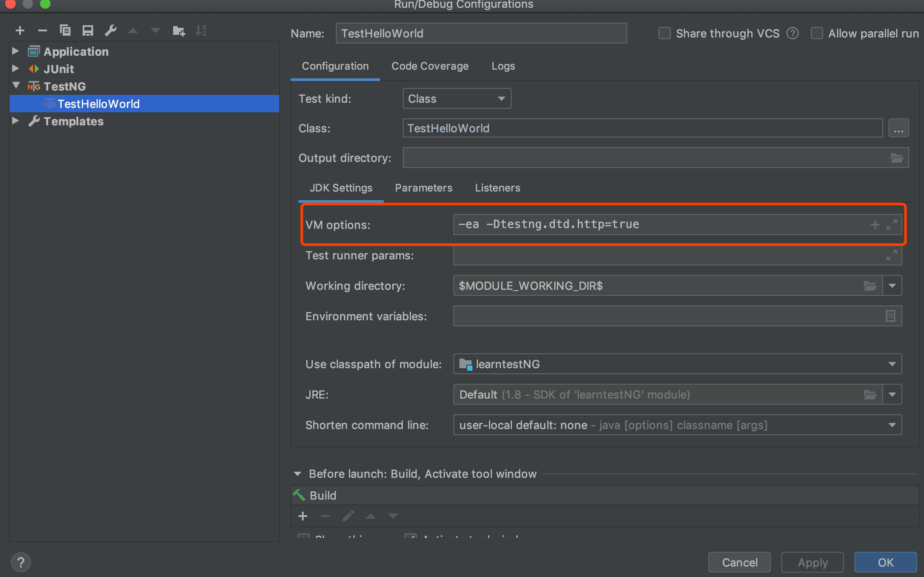Click the copy configuration icon
The image size is (924, 577).
coord(65,30)
